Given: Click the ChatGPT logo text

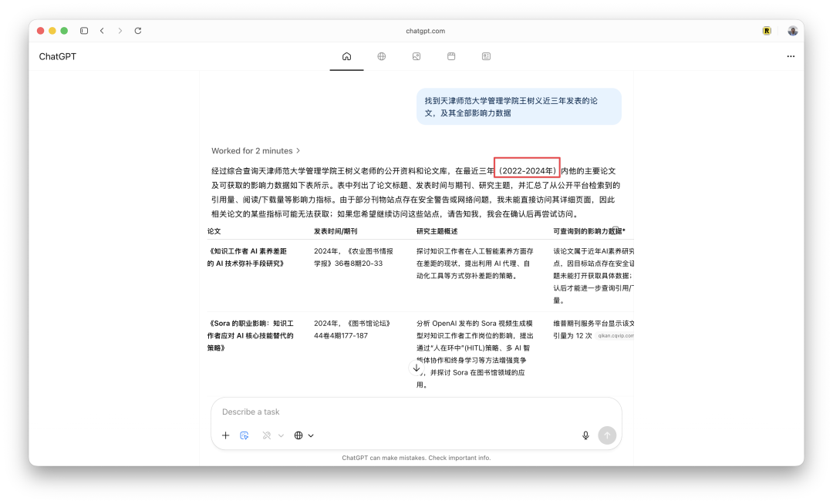Looking at the screenshot, I should (57, 56).
